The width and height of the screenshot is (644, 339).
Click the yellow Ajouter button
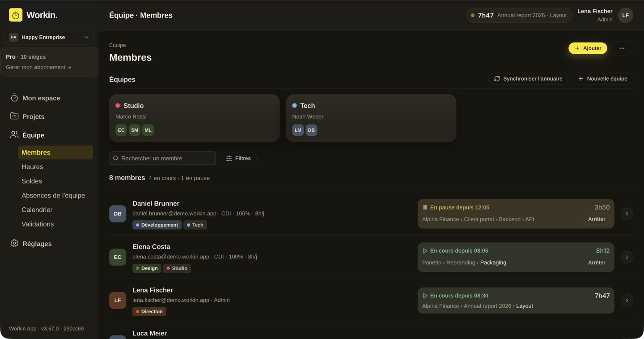[588, 48]
